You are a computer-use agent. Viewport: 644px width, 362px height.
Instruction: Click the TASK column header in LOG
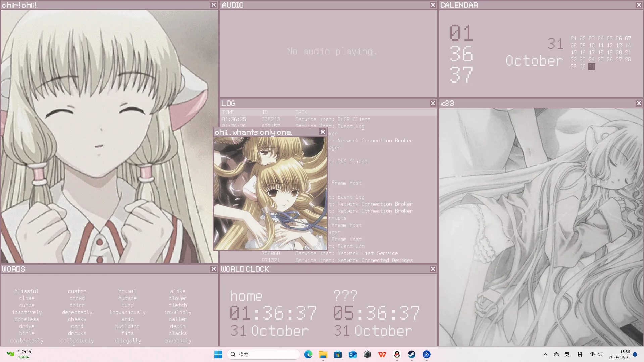(301, 112)
